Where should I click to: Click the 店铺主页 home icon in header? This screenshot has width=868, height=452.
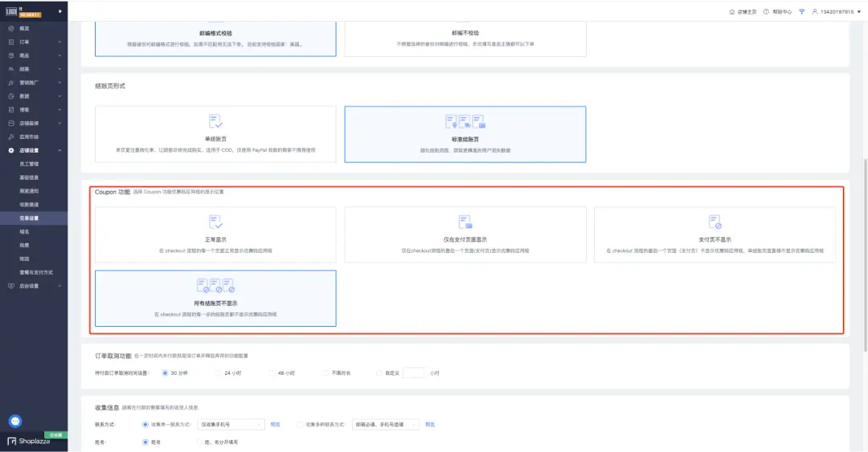point(731,12)
